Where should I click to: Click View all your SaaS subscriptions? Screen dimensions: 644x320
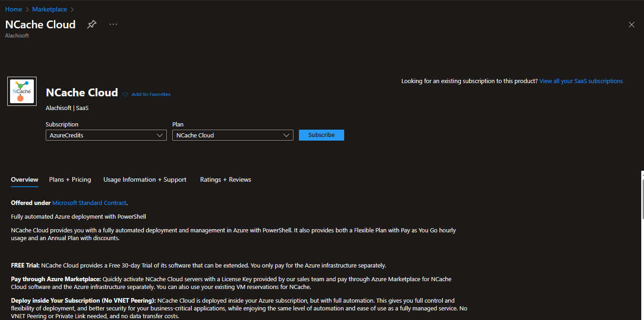(x=581, y=81)
